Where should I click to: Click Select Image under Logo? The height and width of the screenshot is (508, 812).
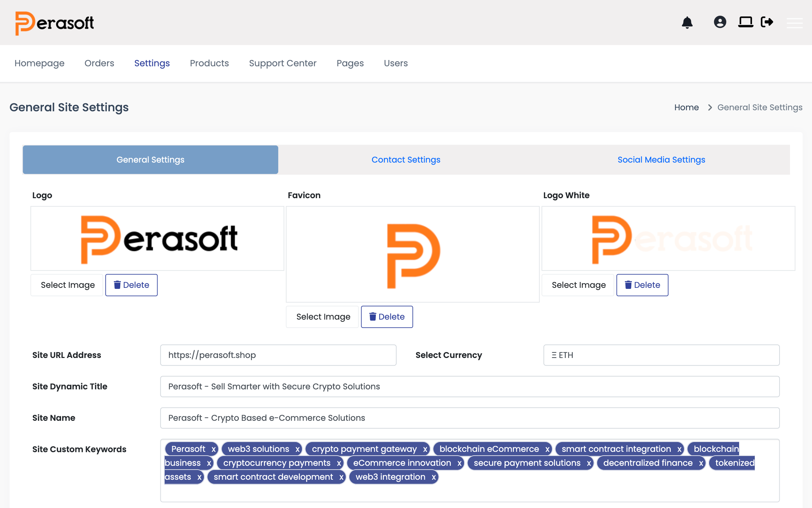[x=68, y=285]
